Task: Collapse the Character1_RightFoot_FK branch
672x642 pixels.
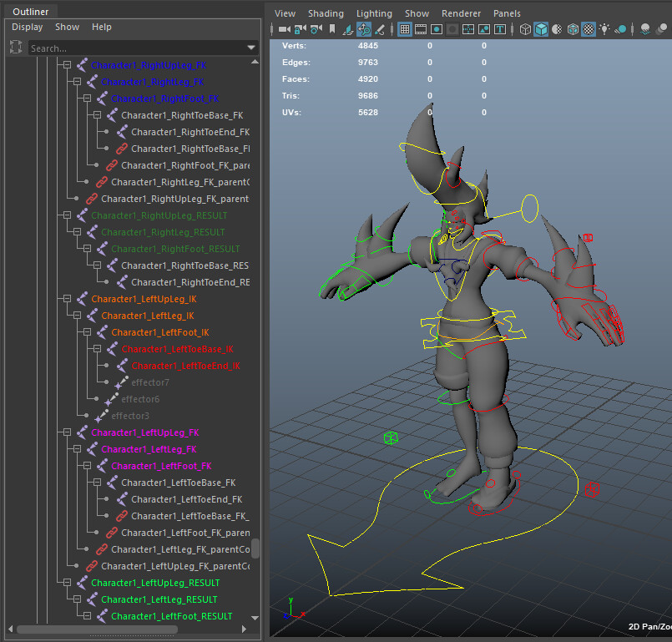Action: click(87, 99)
